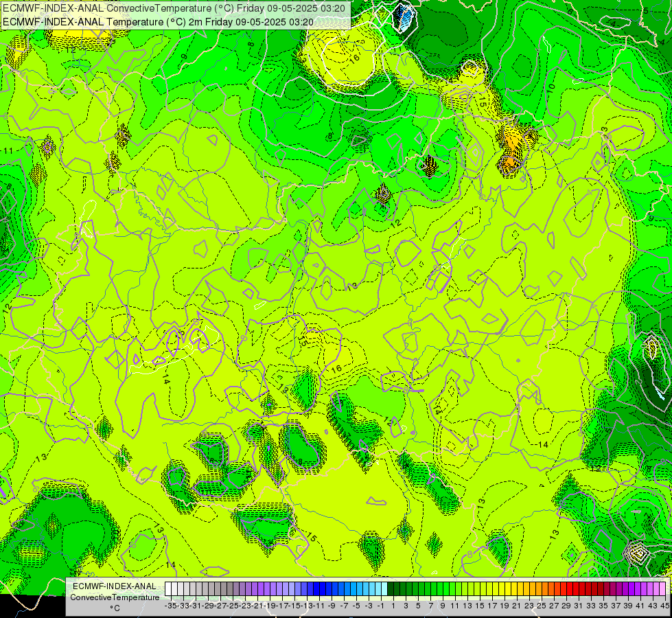672x618 pixels.
Task: Click the -11 contour label at left edge
Action: [x=8, y=150]
